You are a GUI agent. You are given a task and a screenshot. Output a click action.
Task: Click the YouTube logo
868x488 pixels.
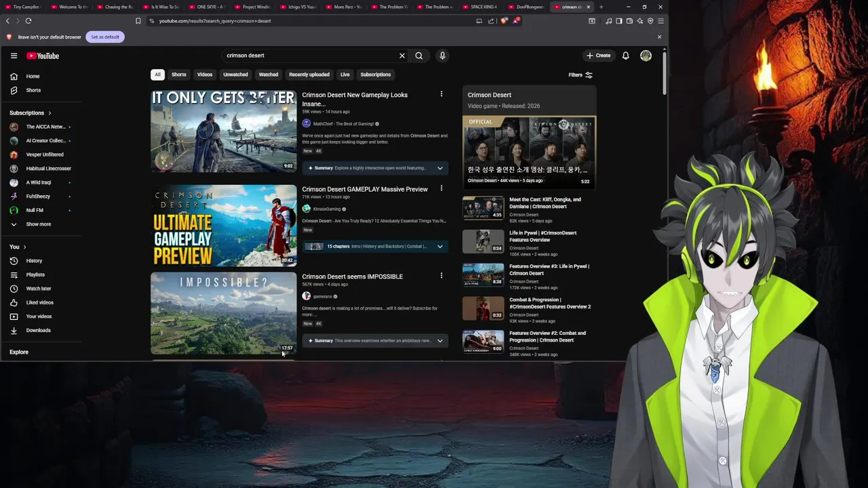pos(43,56)
